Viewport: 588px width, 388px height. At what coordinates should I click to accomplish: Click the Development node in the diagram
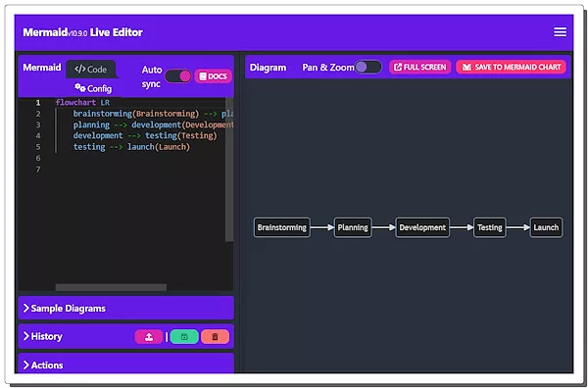pos(422,227)
